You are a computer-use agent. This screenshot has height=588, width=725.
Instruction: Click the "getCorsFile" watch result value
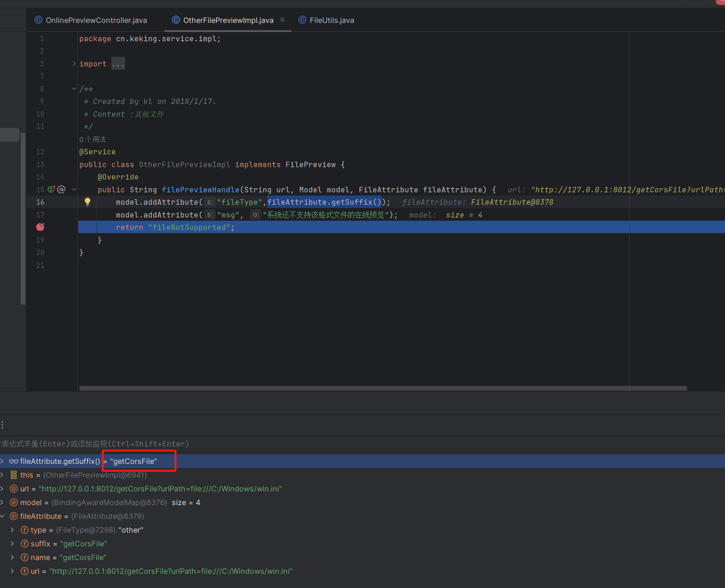click(133, 461)
